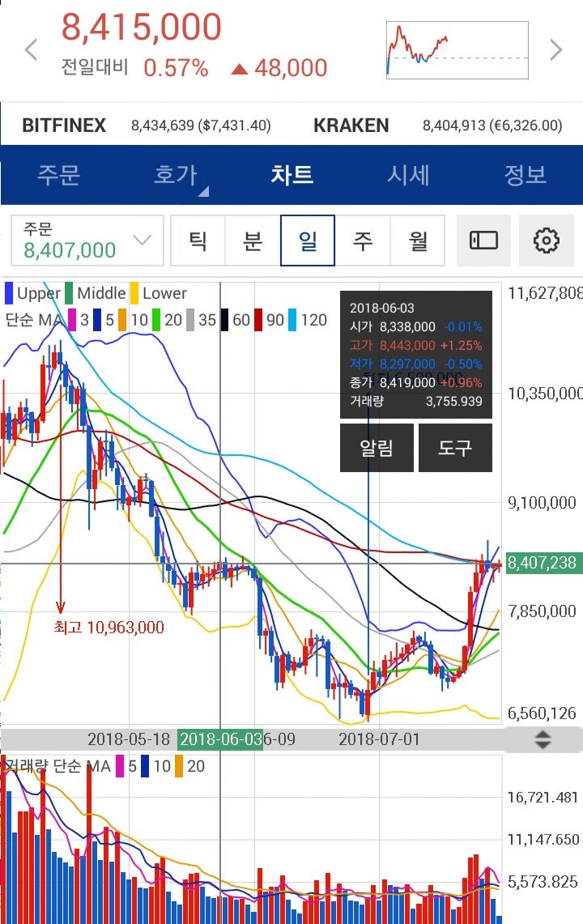
Task: Select the 일 daily interval
Action: [308, 241]
